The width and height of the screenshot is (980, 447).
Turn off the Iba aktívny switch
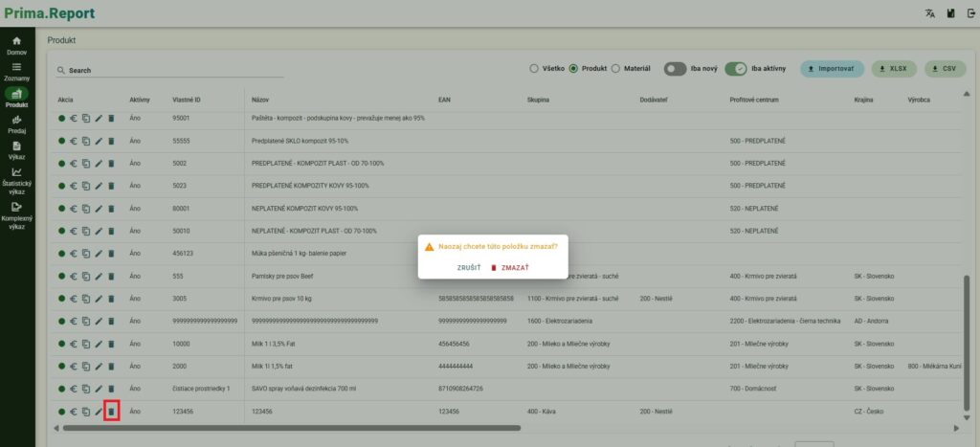736,69
